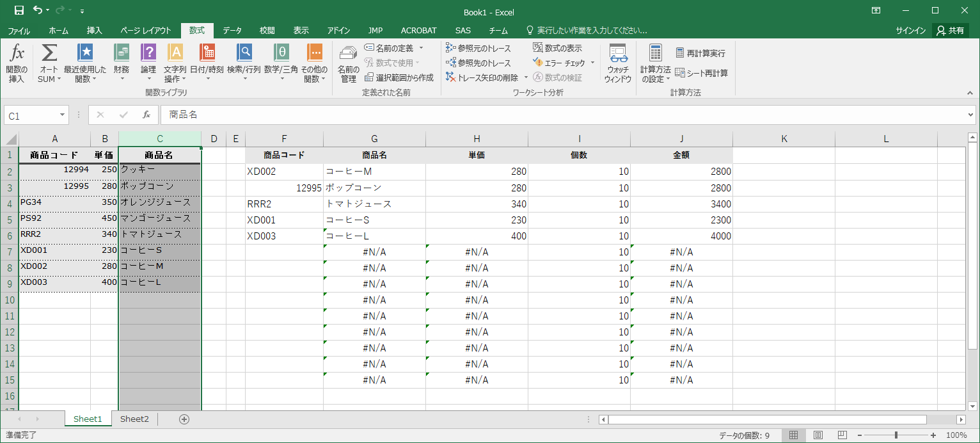Open the Financial (財務) functions icon
980x443 pixels.
tap(122, 63)
